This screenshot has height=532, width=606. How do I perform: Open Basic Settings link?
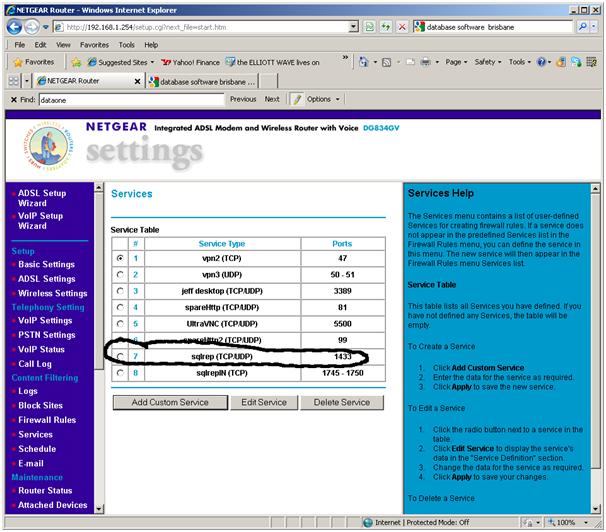click(46, 265)
